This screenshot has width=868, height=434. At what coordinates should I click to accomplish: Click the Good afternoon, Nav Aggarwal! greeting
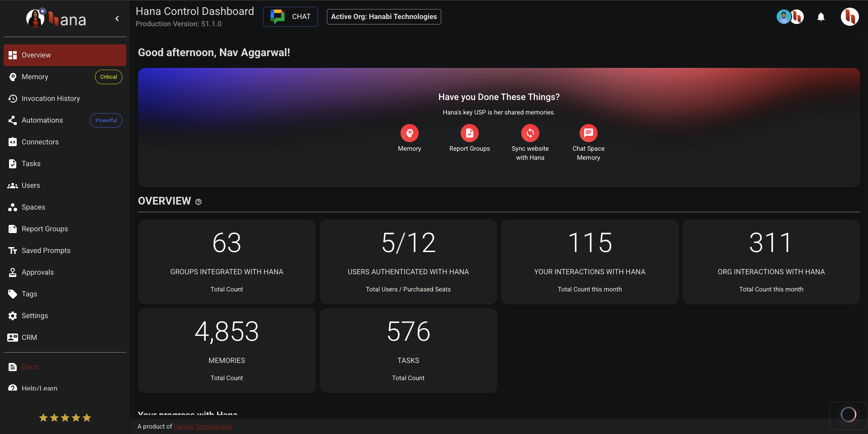pyautogui.click(x=214, y=52)
